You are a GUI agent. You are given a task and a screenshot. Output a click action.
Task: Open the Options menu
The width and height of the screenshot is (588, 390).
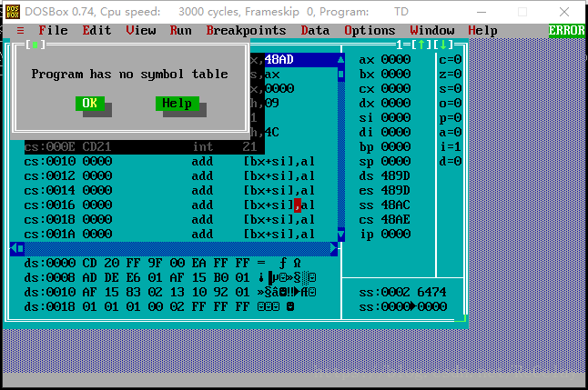(x=370, y=30)
